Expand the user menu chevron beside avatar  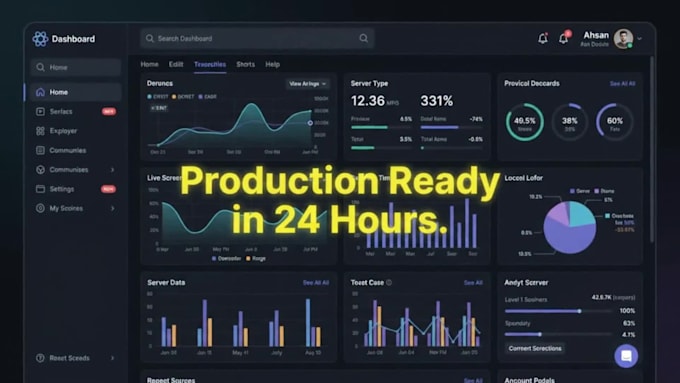pos(640,39)
